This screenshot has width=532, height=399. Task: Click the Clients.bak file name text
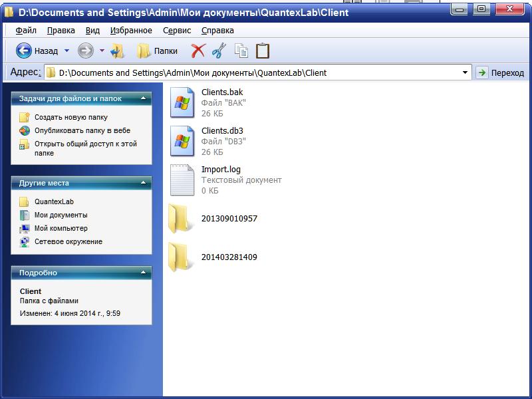(222, 92)
